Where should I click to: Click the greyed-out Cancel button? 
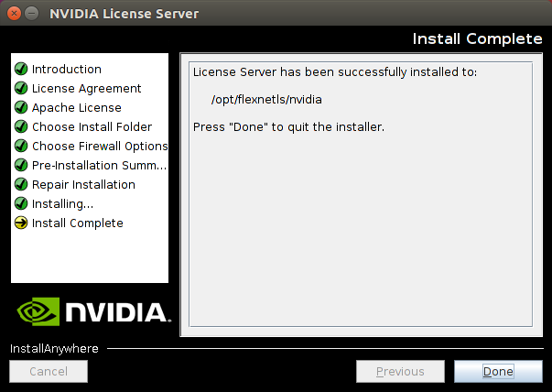pyautogui.click(x=49, y=371)
